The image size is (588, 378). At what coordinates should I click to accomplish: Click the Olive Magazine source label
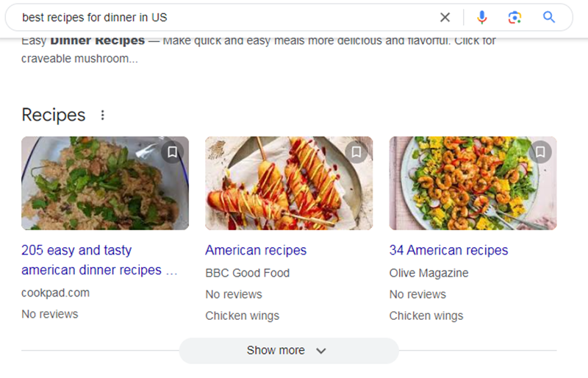point(429,273)
